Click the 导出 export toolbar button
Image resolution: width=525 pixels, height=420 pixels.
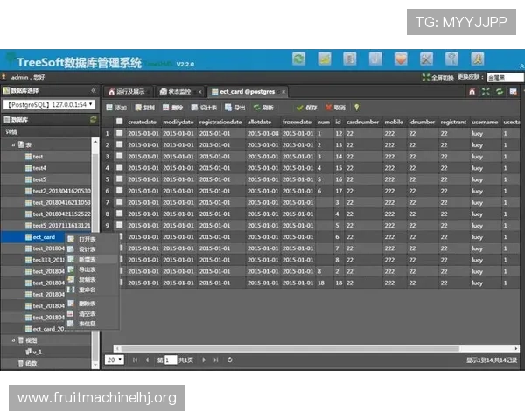[x=234, y=108]
